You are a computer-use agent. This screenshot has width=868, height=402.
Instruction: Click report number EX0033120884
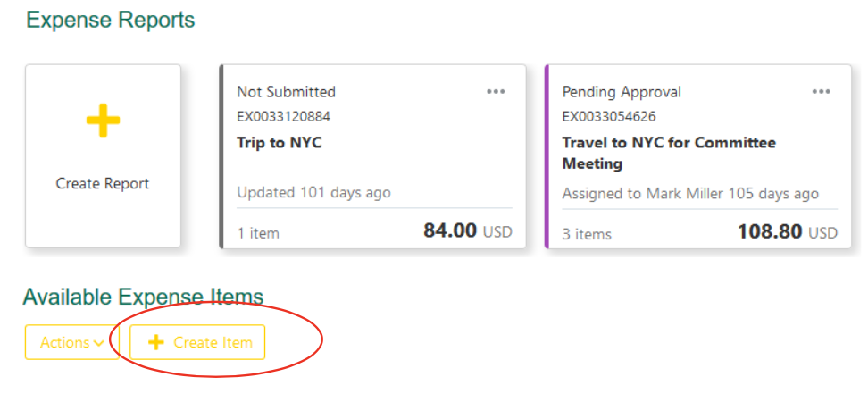(283, 117)
